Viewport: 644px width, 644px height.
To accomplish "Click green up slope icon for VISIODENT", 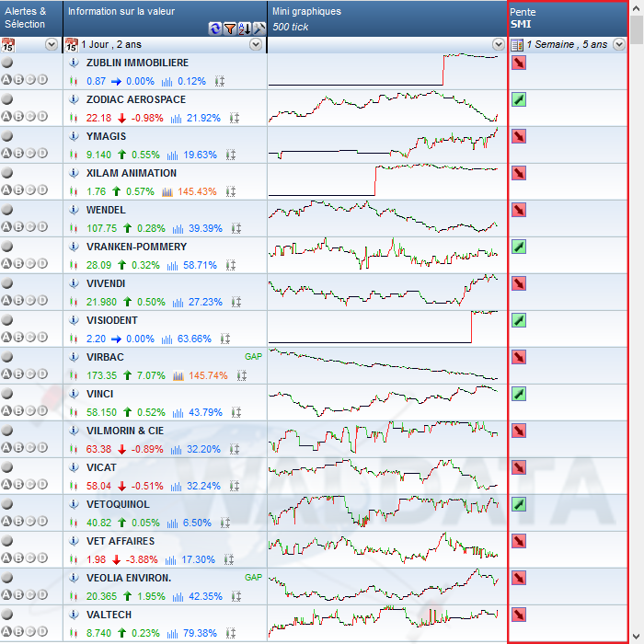I will pos(519,320).
